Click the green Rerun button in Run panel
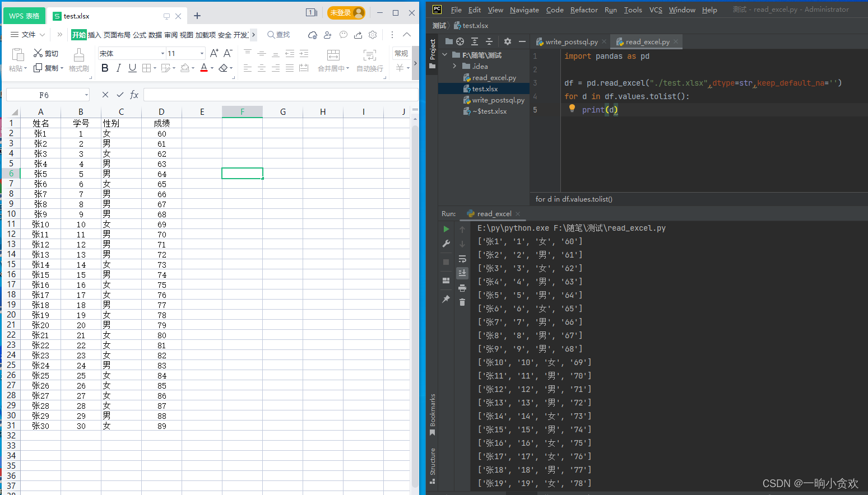868x495 pixels. pyautogui.click(x=446, y=229)
